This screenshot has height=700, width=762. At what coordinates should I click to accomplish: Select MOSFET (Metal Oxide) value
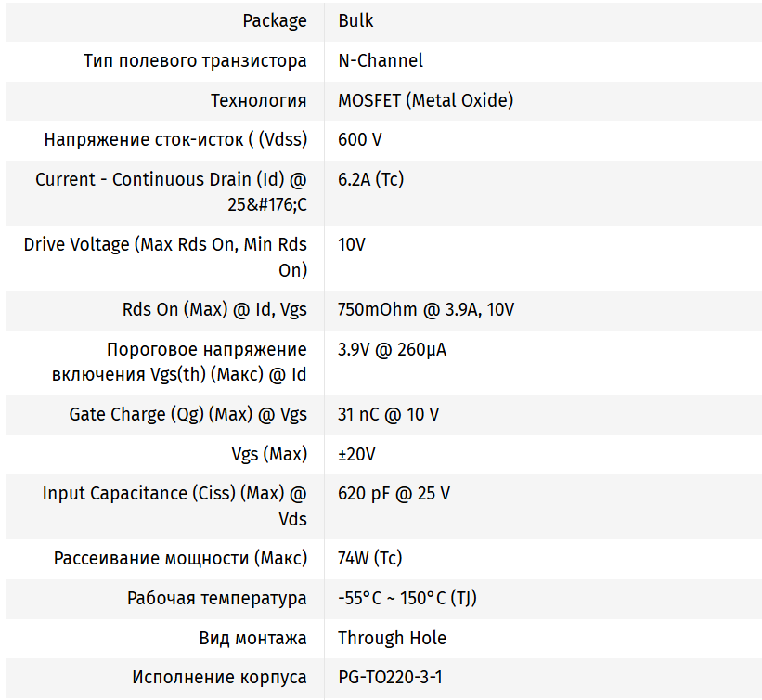425,100
